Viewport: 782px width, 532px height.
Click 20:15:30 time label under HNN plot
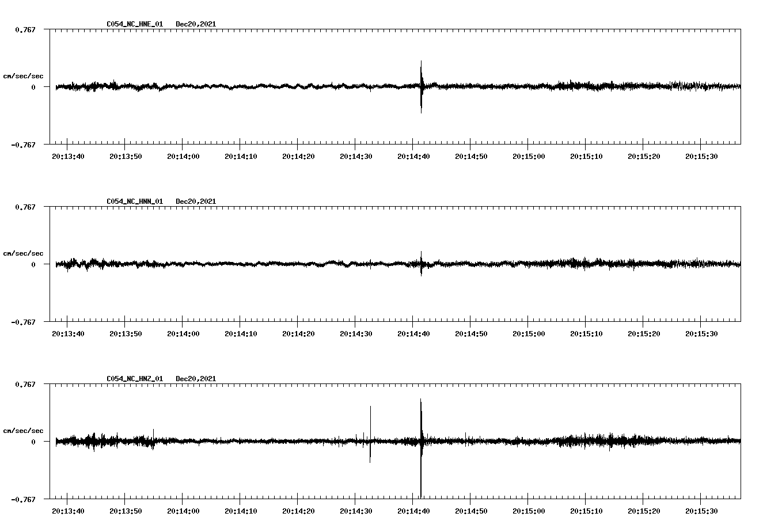click(701, 333)
